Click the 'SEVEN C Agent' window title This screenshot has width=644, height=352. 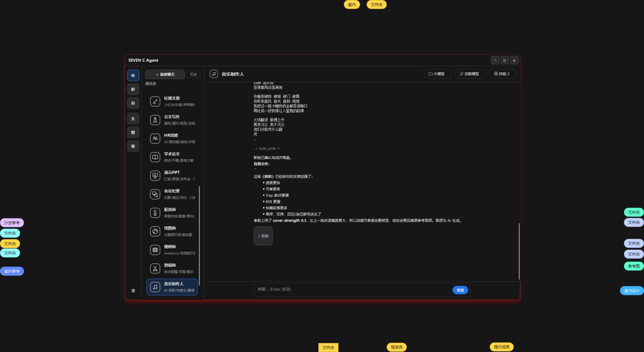[143, 60]
